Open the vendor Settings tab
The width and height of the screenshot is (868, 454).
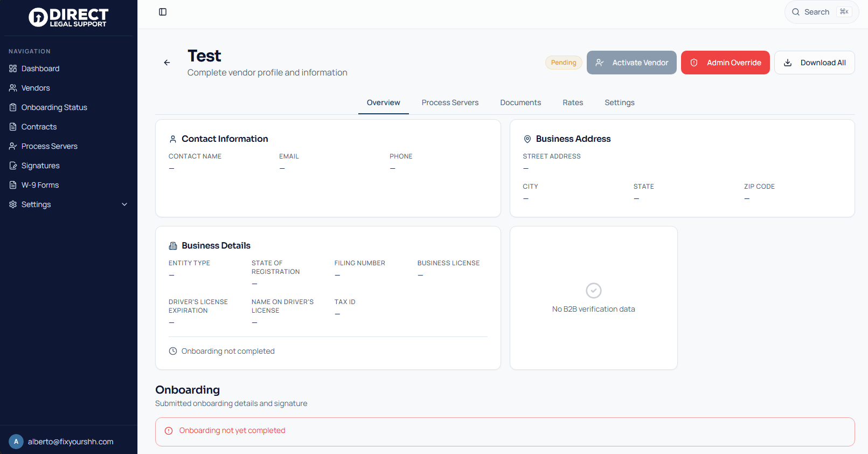click(620, 102)
